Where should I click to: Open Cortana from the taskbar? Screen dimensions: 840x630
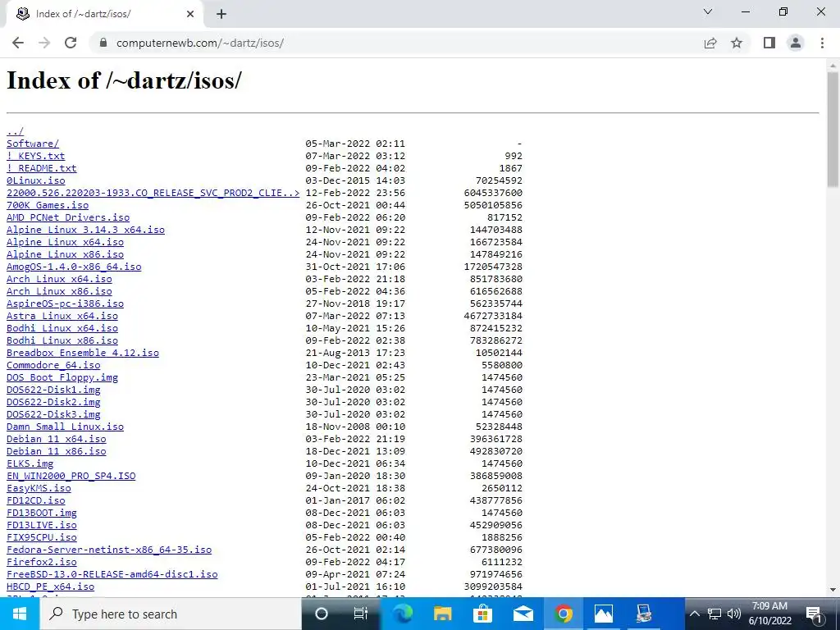(322, 614)
